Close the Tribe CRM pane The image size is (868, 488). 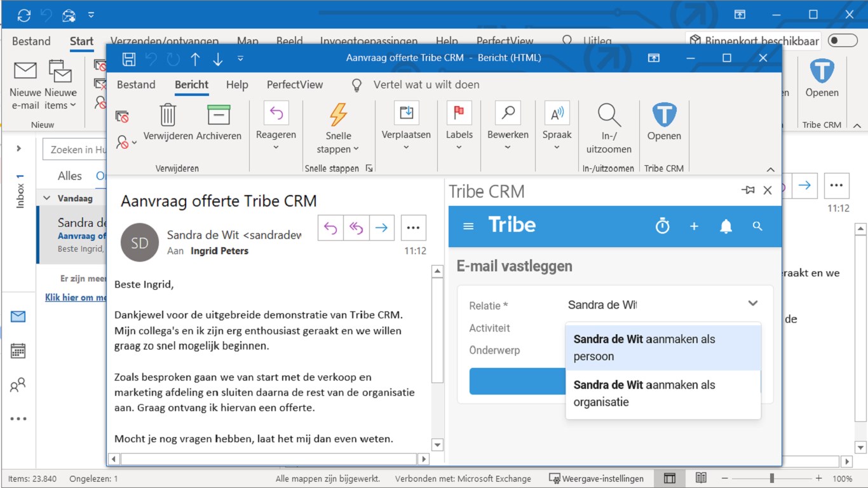[x=767, y=191]
